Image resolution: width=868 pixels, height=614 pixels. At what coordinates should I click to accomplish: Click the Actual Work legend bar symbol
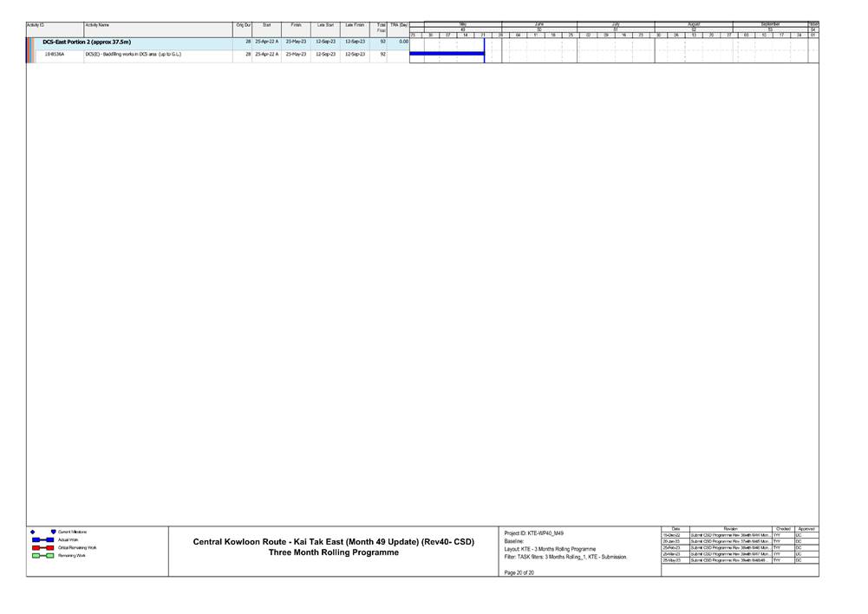[x=42, y=539]
